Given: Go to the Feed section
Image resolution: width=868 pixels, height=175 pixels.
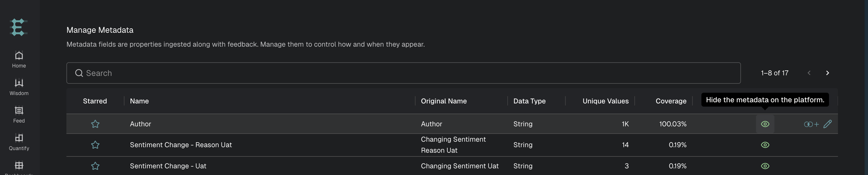Looking at the screenshot, I should click(19, 114).
